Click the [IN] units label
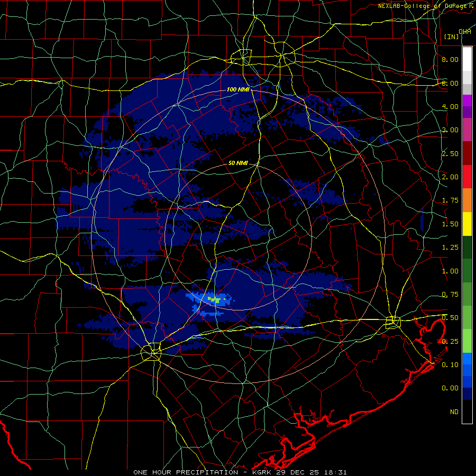The image size is (476, 476). tap(452, 36)
